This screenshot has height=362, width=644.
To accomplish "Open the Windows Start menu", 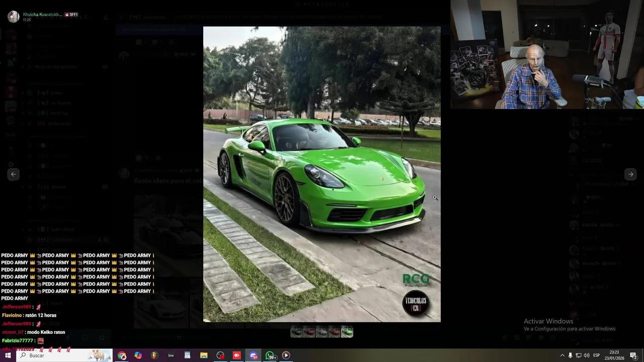I will click(x=7, y=355).
